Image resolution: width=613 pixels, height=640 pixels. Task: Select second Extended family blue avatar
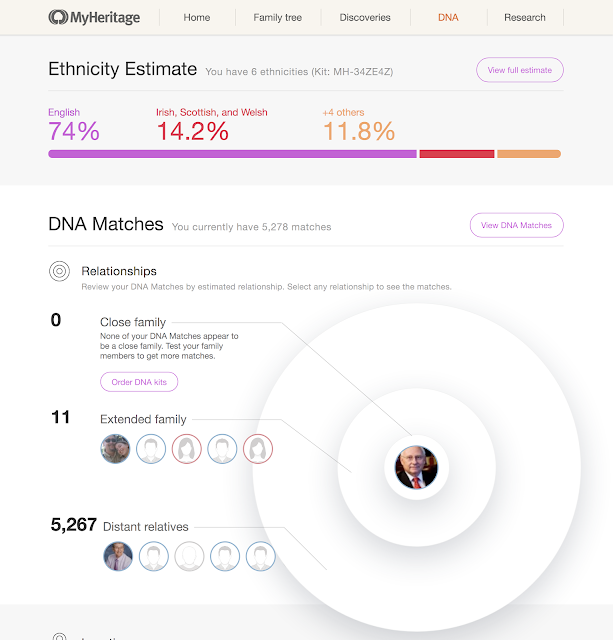coord(151,449)
